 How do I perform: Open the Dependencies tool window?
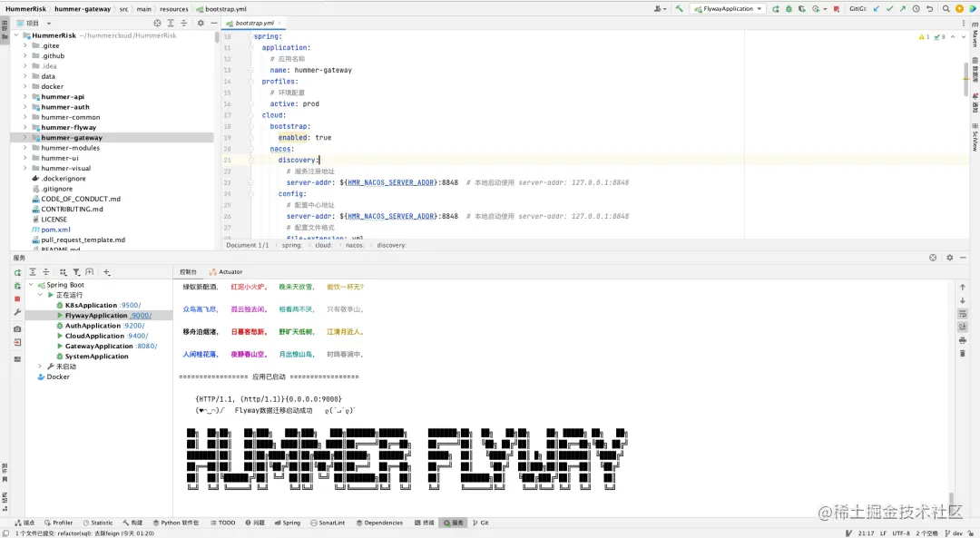tap(379, 523)
